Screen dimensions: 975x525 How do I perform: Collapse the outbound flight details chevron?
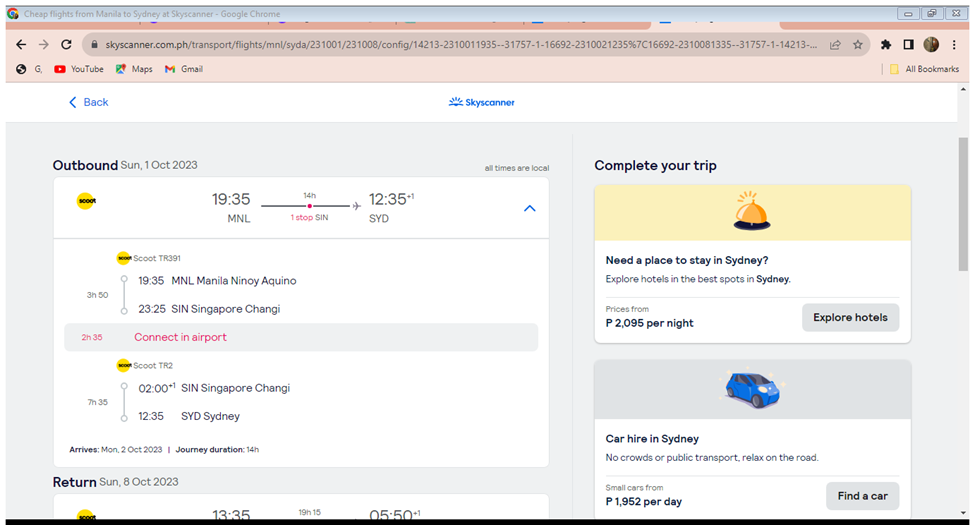529,208
